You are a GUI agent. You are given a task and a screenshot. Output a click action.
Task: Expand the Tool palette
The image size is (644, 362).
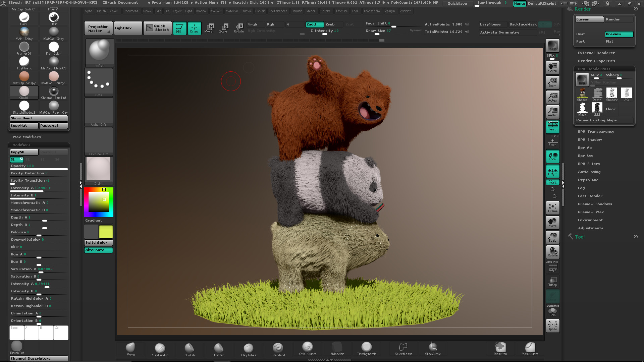[x=580, y=237]
